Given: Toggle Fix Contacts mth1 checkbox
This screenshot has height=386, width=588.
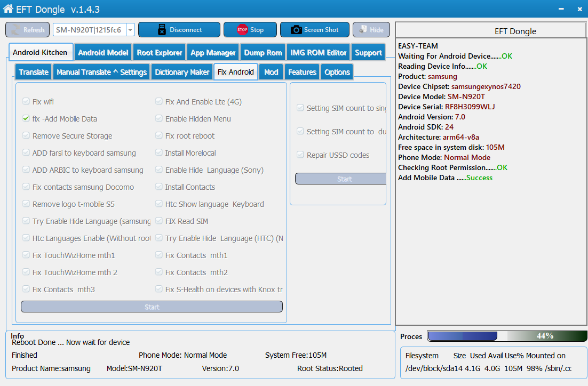Looking at the screenshot, I should click(x=158, y=255).
